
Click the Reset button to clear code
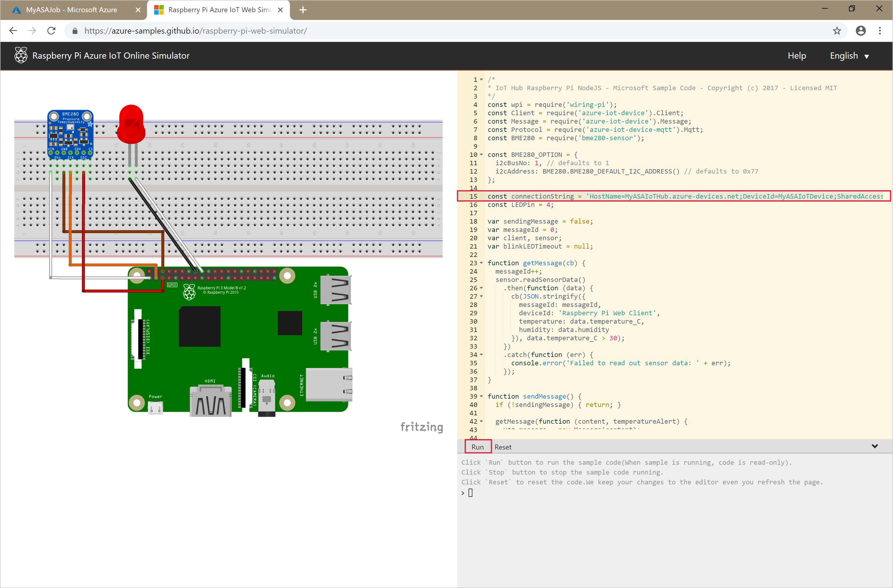pos(502,447)
